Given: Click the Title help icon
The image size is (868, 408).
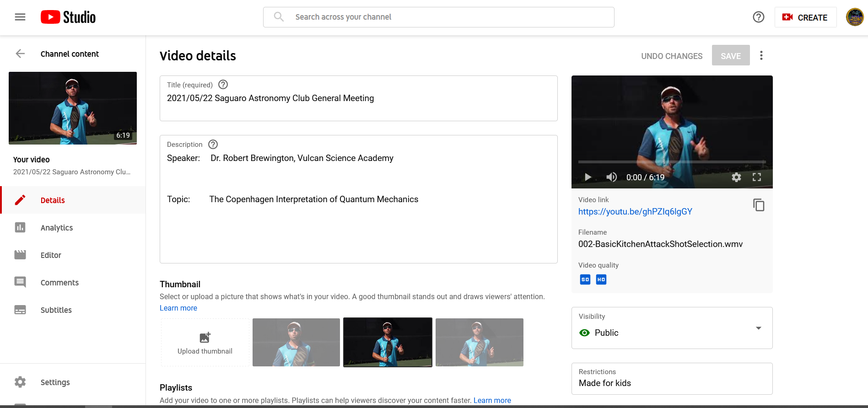Looking at the screenshot, I should click(x=223, y=85).
